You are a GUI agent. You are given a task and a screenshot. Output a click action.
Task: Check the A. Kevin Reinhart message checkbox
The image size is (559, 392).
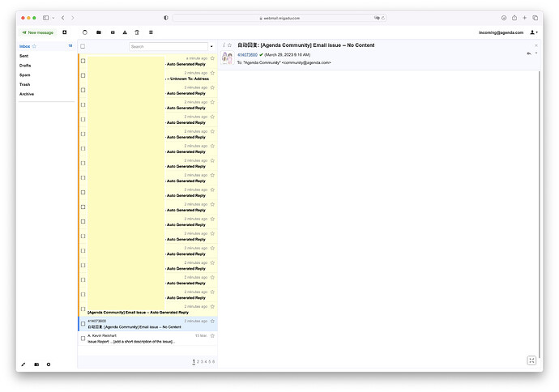click(83, 339)
